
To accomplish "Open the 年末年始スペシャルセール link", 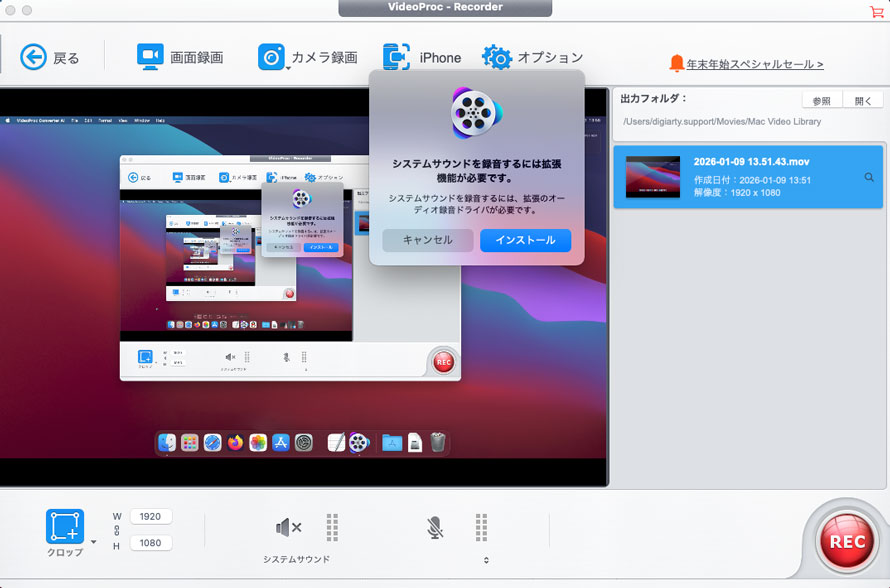I will pos(754,64).
